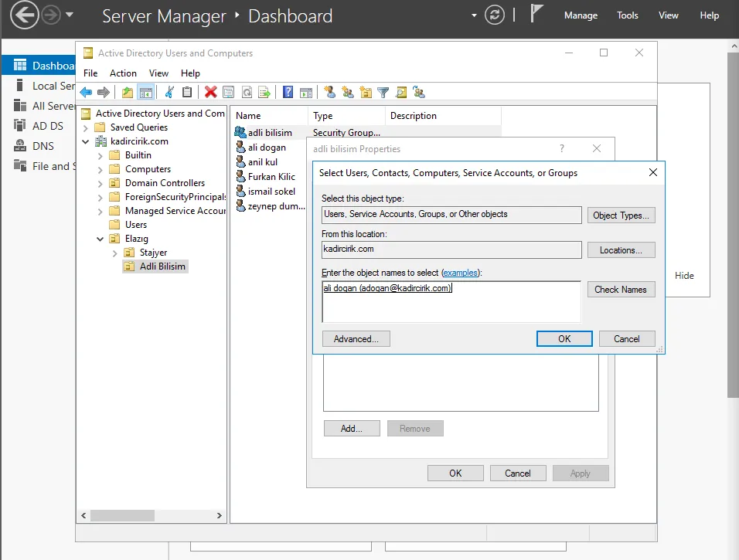Click the Advanced button
Viewport: 739px width, 560px height.
356,338
